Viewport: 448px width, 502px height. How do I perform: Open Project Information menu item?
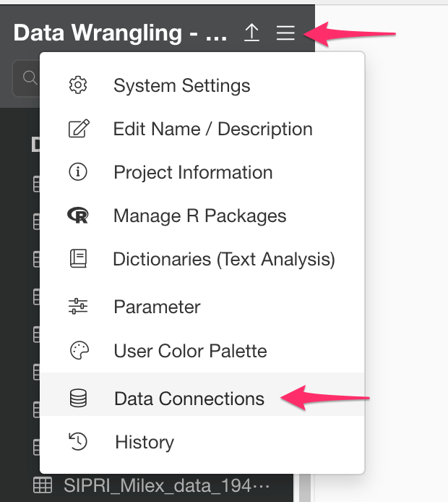193,173
